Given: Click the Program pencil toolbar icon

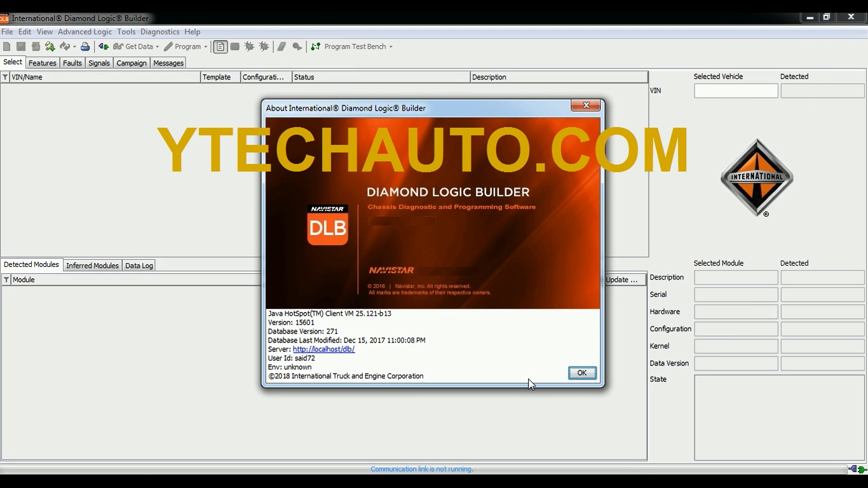Looking at the screenshot, I should click(169, 46).
